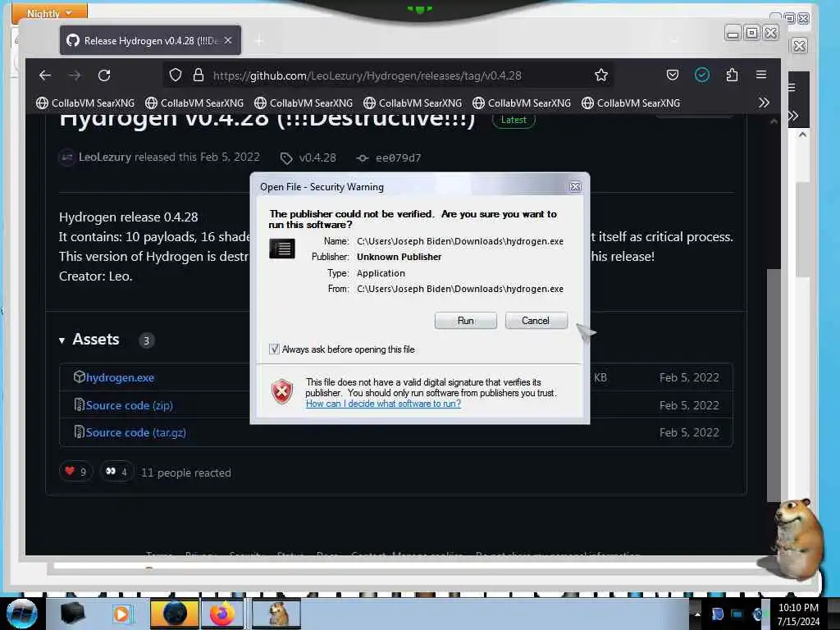
Task: Close the Release Hydrogen tab
Action: 228,40
